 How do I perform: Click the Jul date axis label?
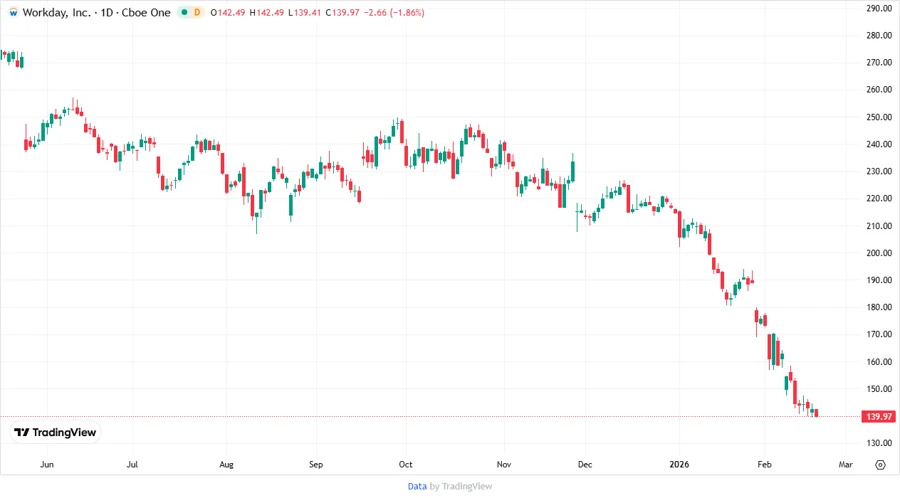(x=132, y=465)
